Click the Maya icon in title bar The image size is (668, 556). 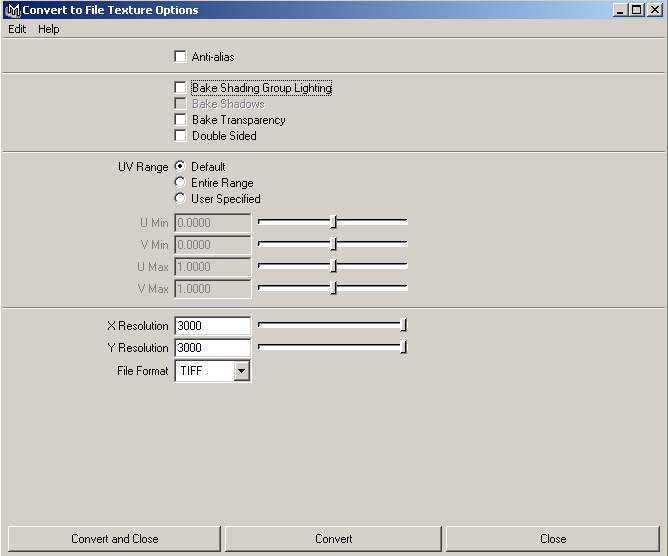(x=13, y=10)
